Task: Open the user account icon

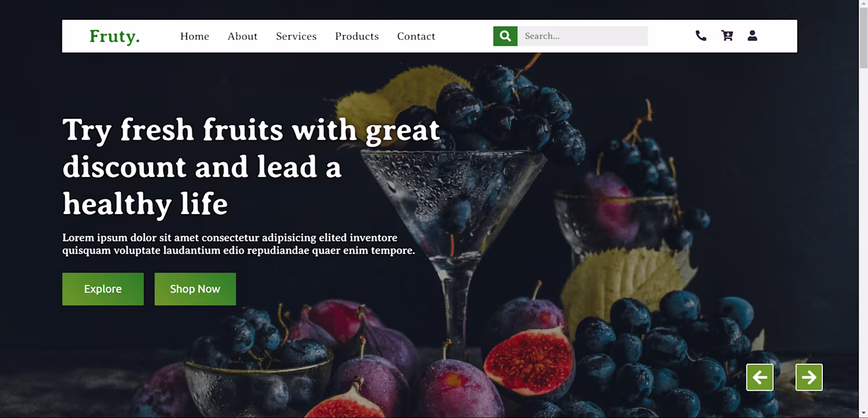Action: (752, 36)
